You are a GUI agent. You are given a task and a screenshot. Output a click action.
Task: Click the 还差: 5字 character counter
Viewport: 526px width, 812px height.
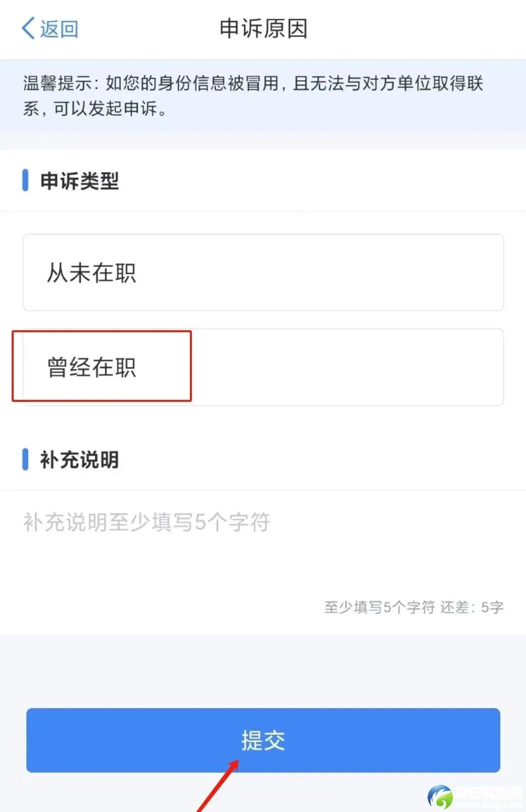point(471,607)
